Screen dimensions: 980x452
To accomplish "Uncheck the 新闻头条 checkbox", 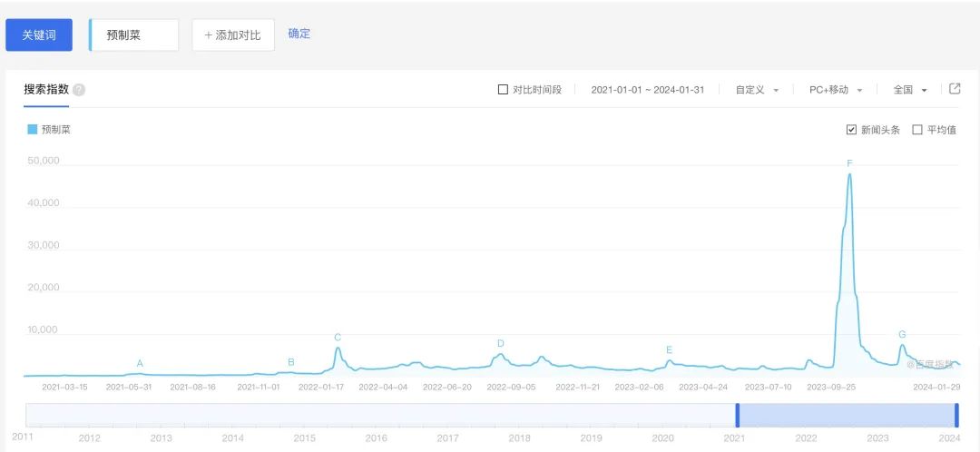I will 850,130.
